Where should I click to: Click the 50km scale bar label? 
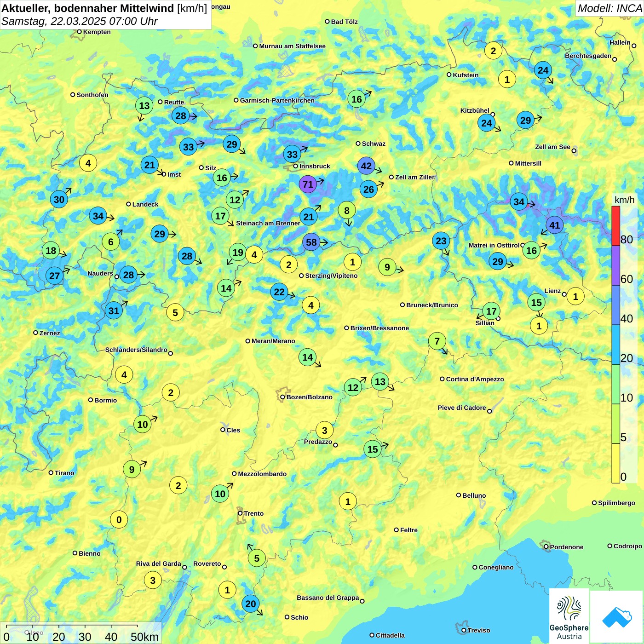tap(144, 637)
